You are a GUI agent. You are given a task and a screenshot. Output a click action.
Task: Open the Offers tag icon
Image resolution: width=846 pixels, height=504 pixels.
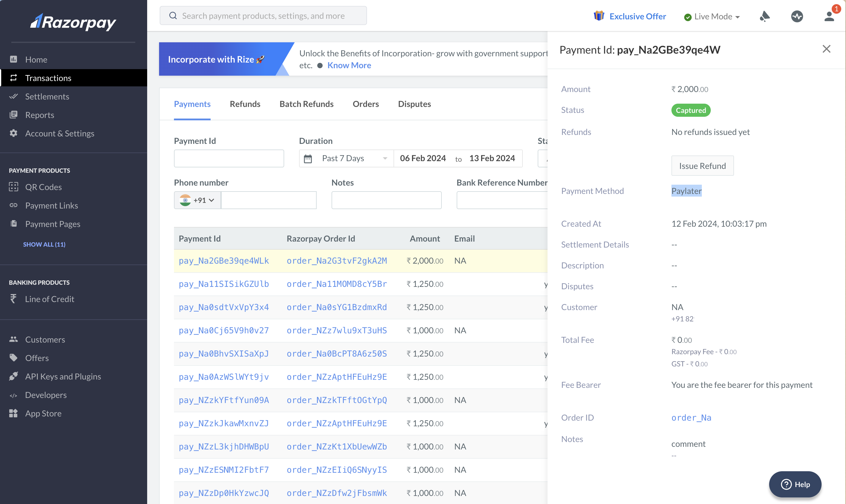click(14, 358)
